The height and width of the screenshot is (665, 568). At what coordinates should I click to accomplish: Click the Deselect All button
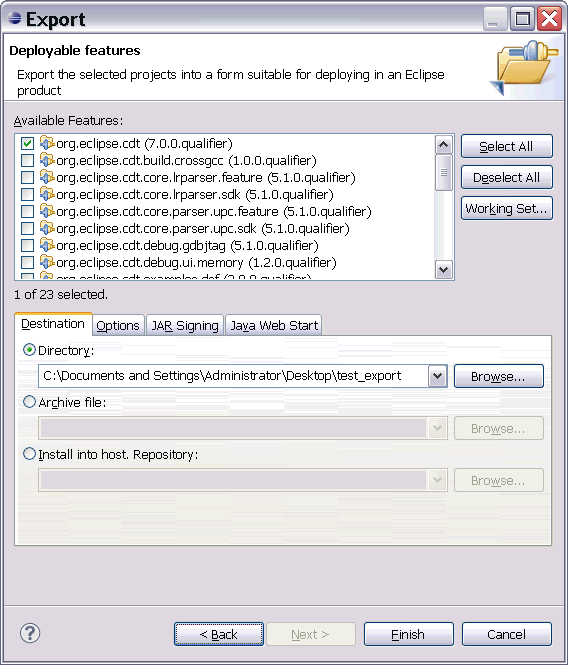pos(506,177)
